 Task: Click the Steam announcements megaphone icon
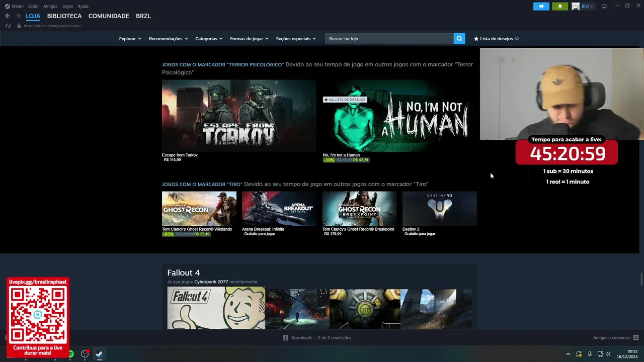coord(541,7)
